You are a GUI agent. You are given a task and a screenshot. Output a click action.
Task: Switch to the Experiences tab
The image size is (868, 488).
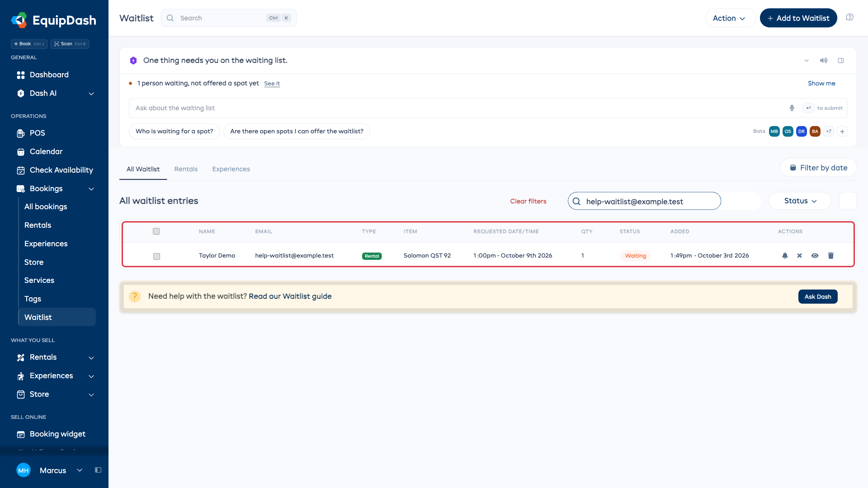click(x=231, y=169)
